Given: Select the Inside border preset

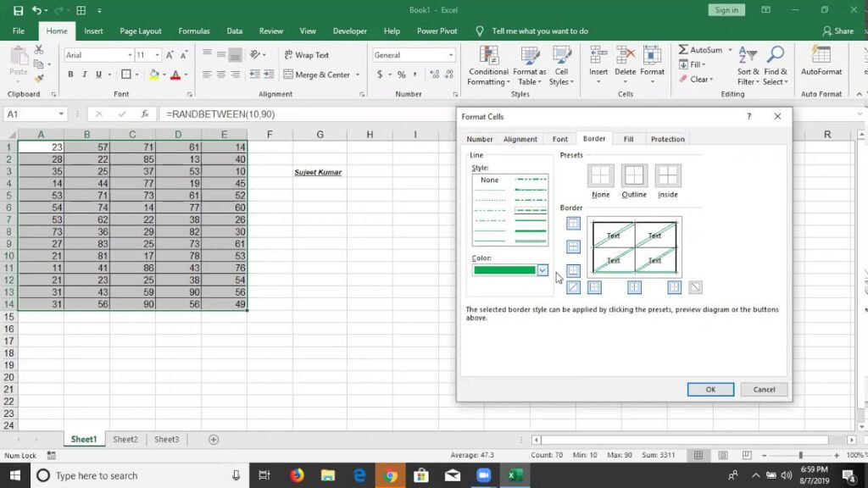Looking at the screenshot, I should (668, 176).
